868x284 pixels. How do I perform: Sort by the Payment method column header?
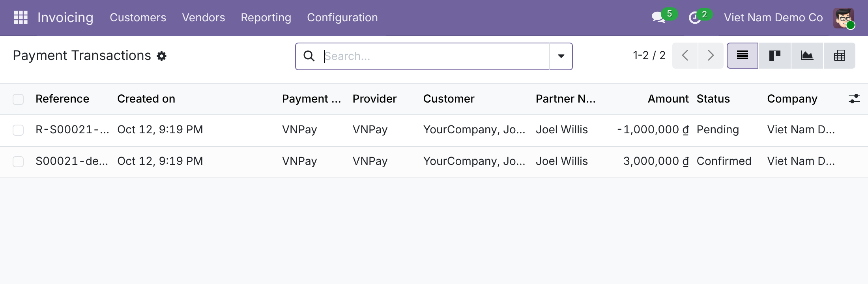point(311,99)
